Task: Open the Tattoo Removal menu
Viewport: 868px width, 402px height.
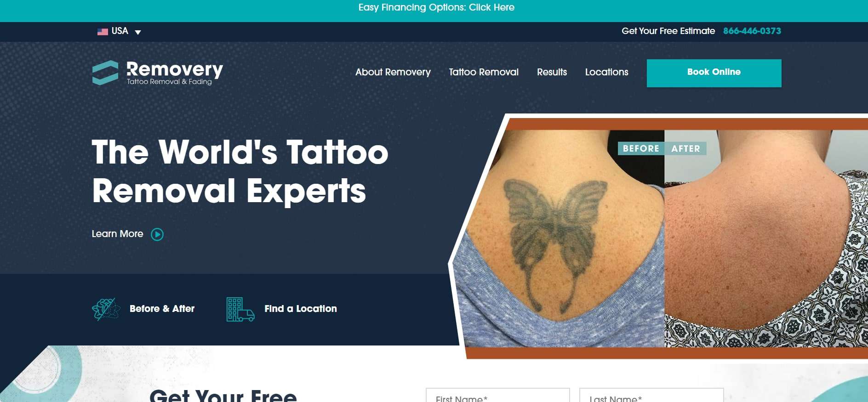Action: [x=484, y=72]
